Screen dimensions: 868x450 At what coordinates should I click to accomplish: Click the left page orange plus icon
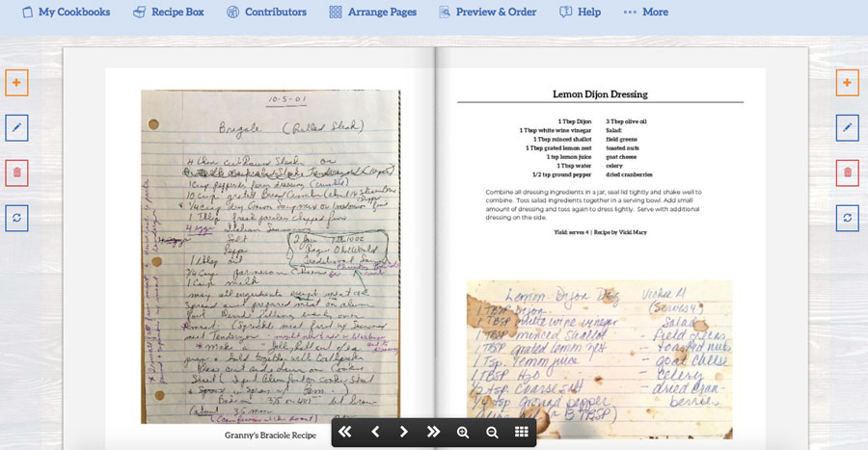pos(16,83)
